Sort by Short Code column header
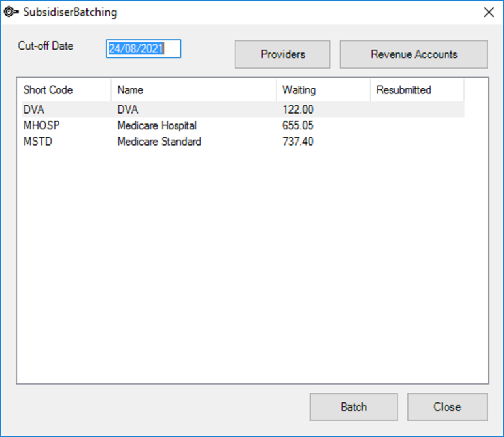The height and width of the screenshot is (437, 504). [66, 90]
